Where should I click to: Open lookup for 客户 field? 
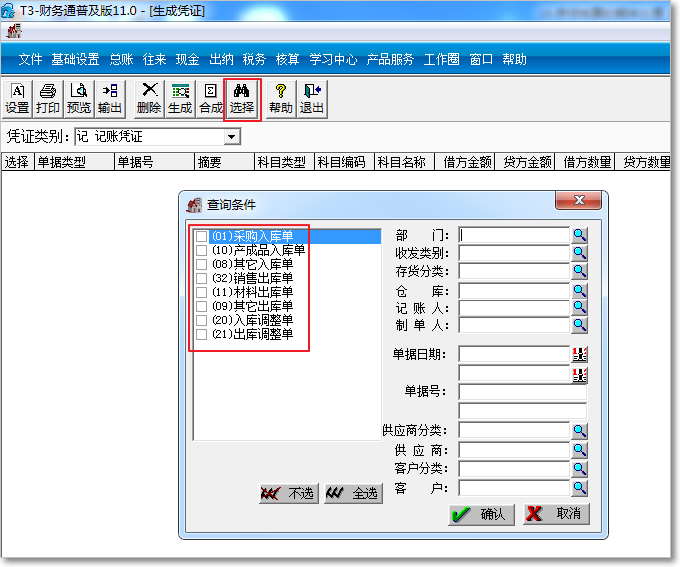coord(579,488)
